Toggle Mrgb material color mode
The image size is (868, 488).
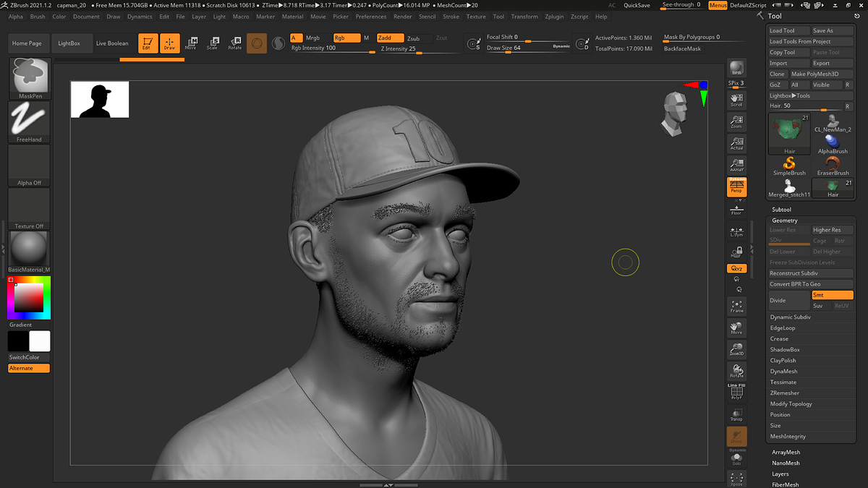pos(312,38)
